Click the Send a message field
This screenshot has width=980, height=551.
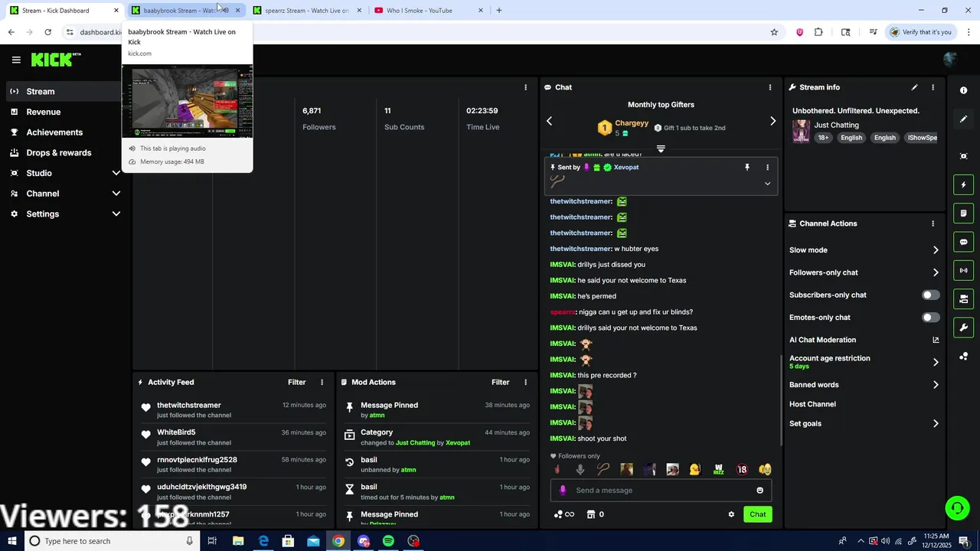(x=661, y=491)
